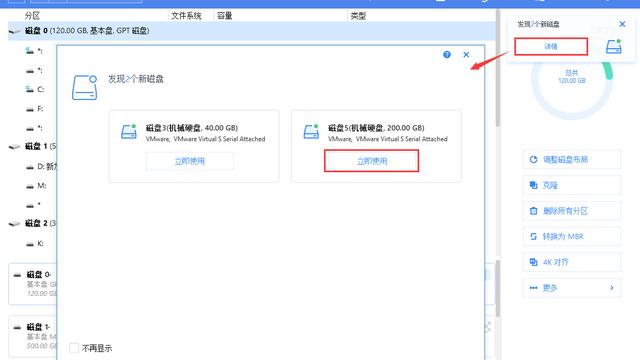Click the 克隆 clone option
Viewport: 640px width, 360px height.
pos(572,185)
